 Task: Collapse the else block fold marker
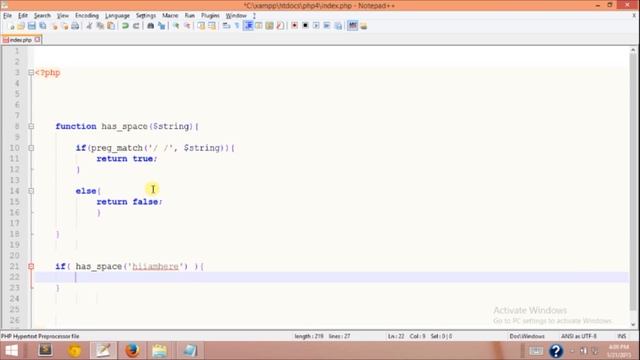coord(31,191)
